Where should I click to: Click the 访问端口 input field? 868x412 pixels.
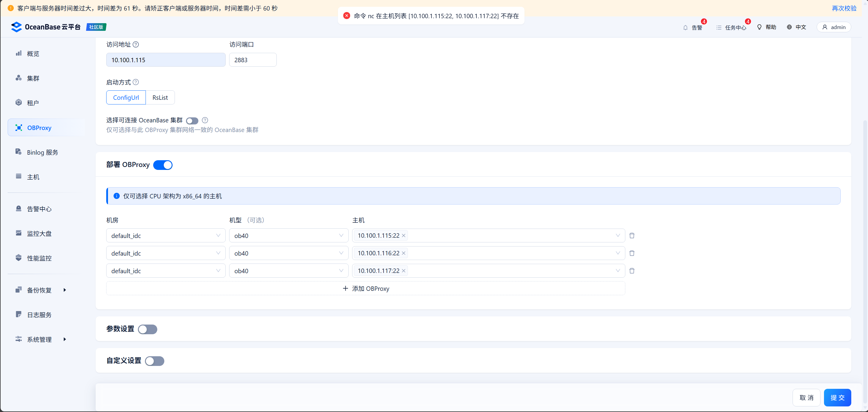point(253,60)
